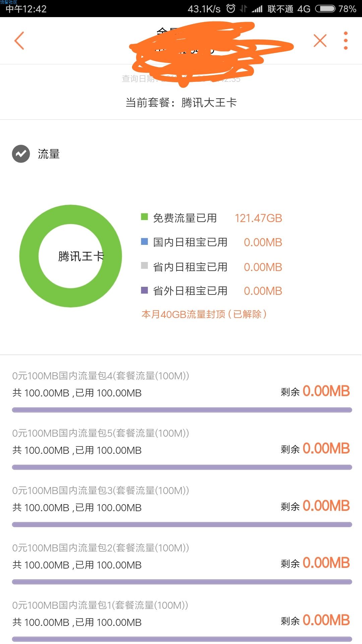Image resolution: width=362 pixels, height=644 pixels.
Task: Tap the green donut chart ring
Action: tap(29, 256)
